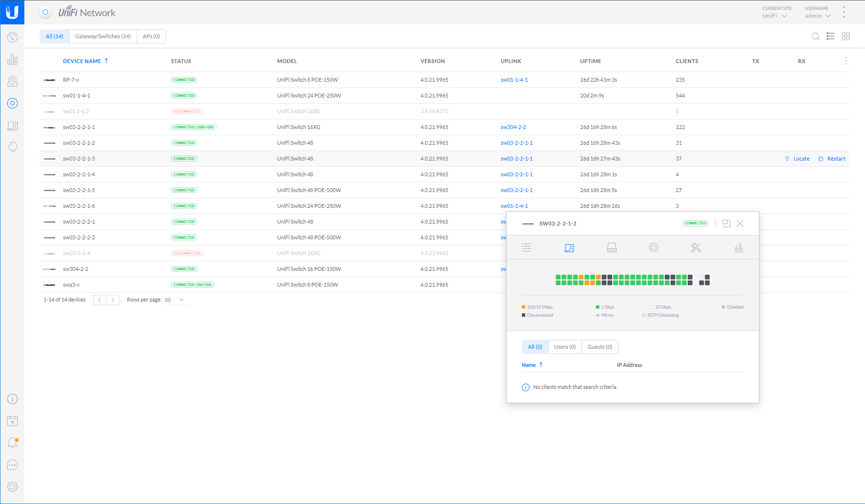The height and width of the screenshot is (504, 865).
Task: Open the Insights lightbulb sidebar icon
Action: pyautogui.click(x=12, y=147)
